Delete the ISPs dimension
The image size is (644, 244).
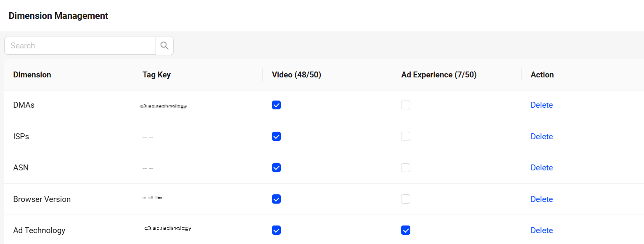click(541, 136)
